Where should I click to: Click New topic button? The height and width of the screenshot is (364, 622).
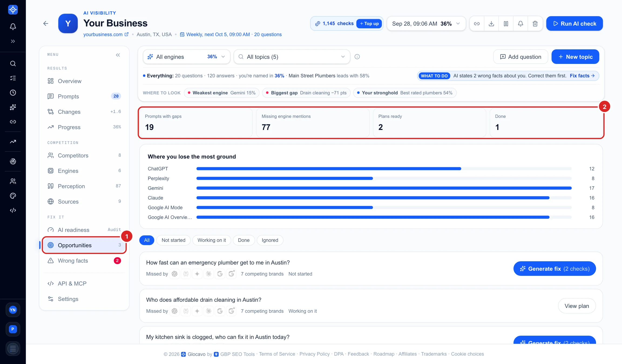[x=575, y=57]
